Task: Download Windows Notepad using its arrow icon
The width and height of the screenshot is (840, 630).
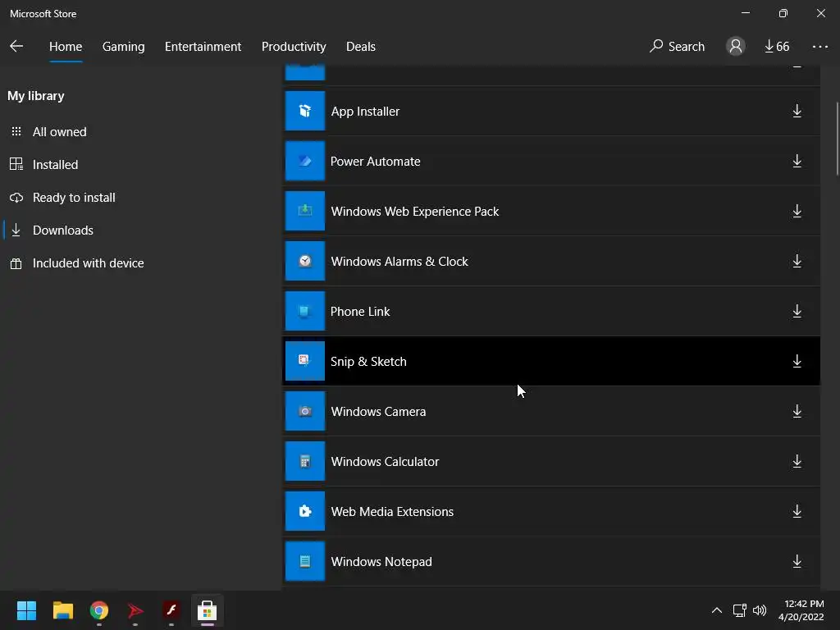Action: pos(797,561)
